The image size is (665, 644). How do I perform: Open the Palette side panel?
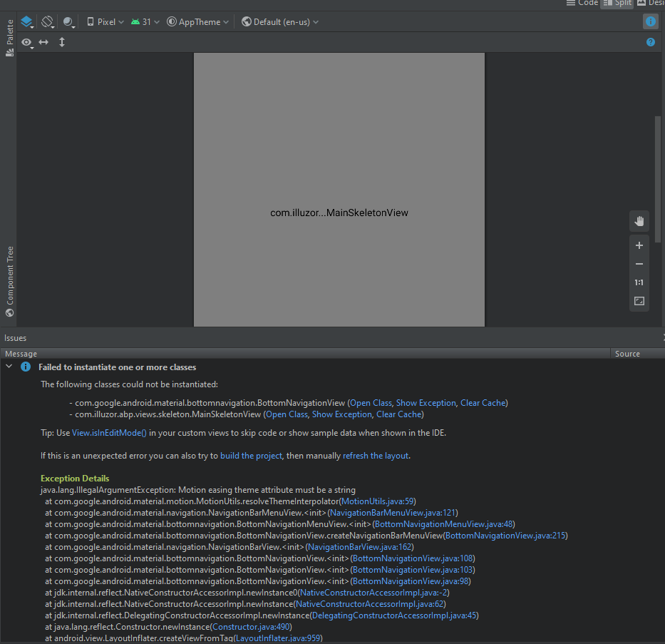(9, 38)
